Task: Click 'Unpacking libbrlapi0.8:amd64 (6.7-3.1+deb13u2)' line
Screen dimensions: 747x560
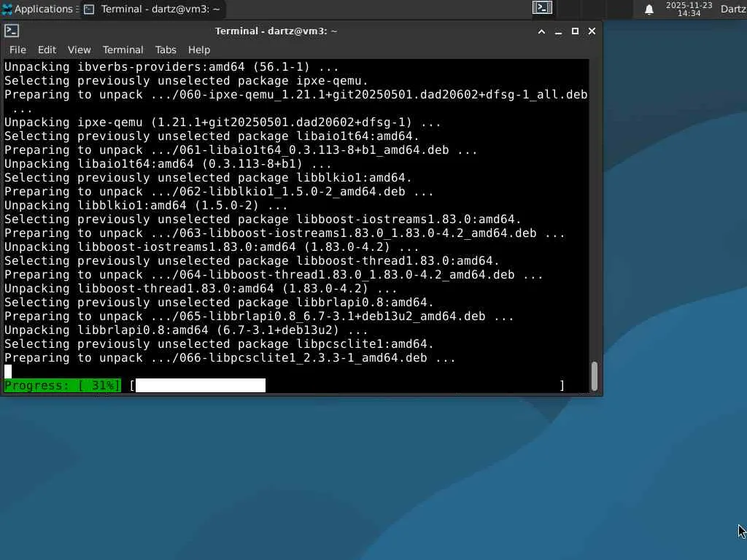Action: pyautogui.click(x=186, y=330)
